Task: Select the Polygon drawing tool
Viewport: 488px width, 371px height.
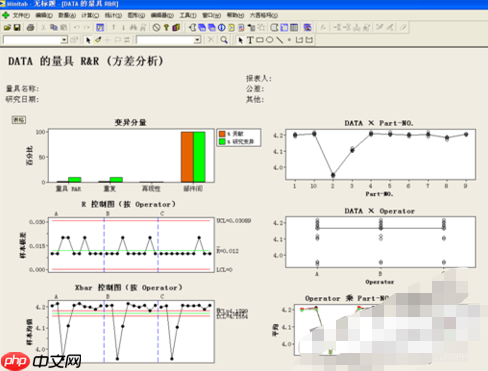Action: tap(309, 40)
